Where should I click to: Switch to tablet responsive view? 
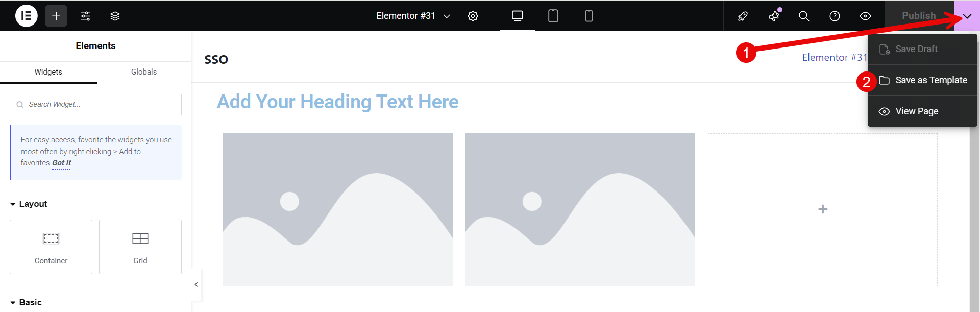coord(553,16)
